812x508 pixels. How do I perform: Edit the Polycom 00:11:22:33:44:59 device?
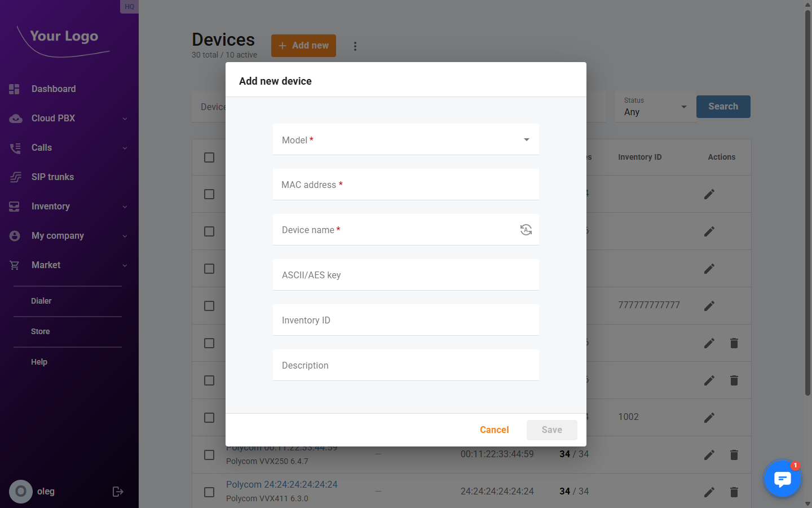pos(709,454)
